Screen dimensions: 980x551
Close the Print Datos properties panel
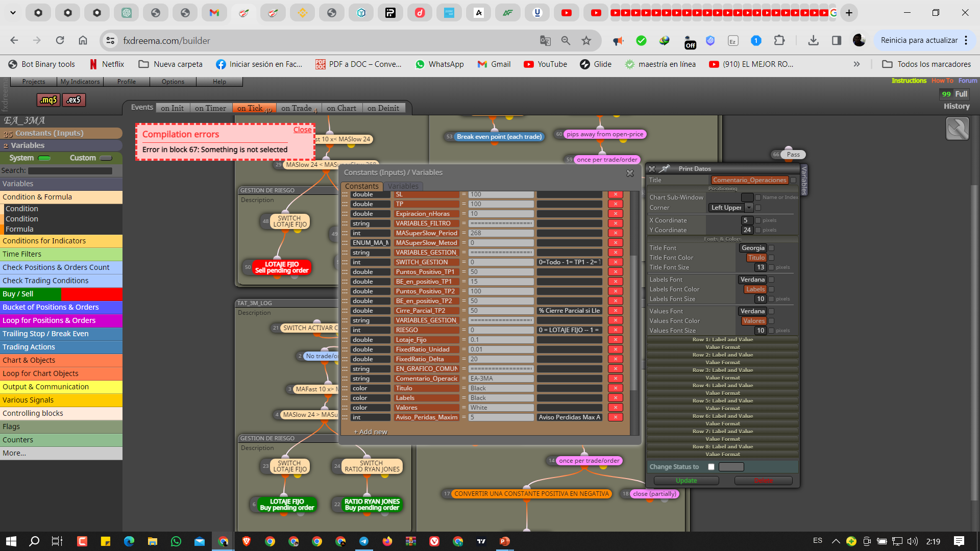pos(652,169)
